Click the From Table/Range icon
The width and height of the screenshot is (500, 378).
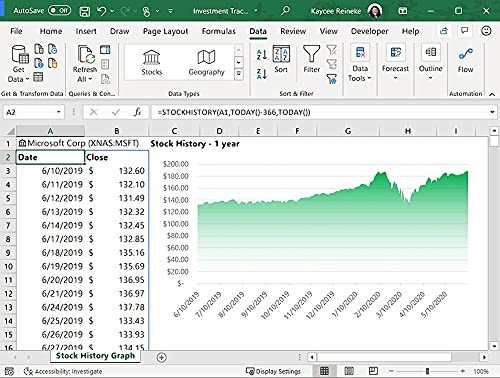(38, 77)
